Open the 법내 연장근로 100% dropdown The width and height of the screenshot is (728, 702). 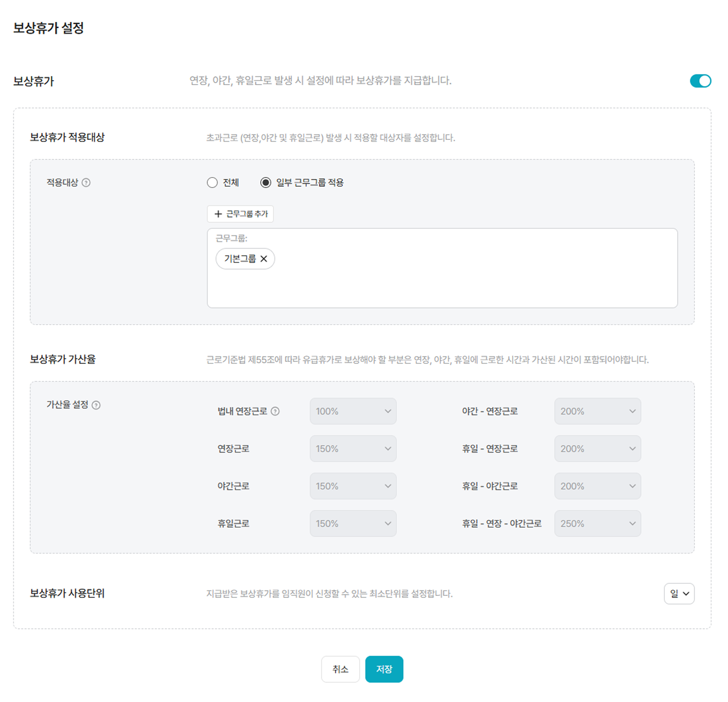(x=353, y=412)
